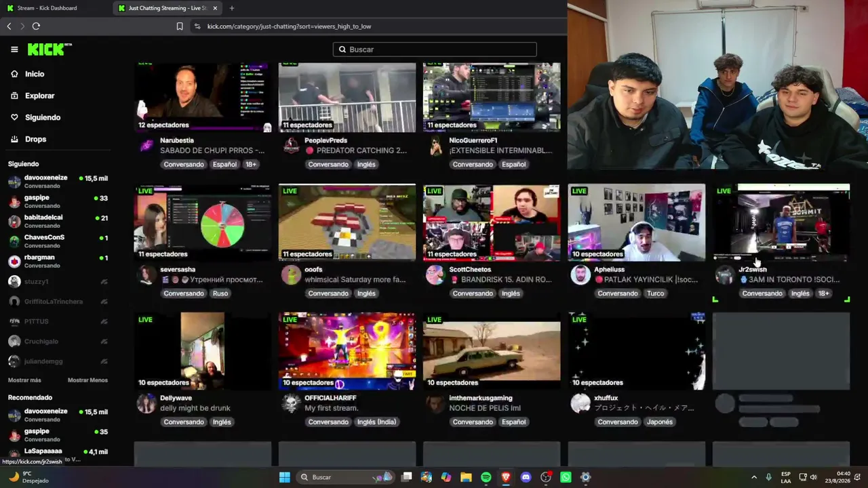Reload the page with the refresh icon
Screen dimensions: 868x488
(36, 26)
